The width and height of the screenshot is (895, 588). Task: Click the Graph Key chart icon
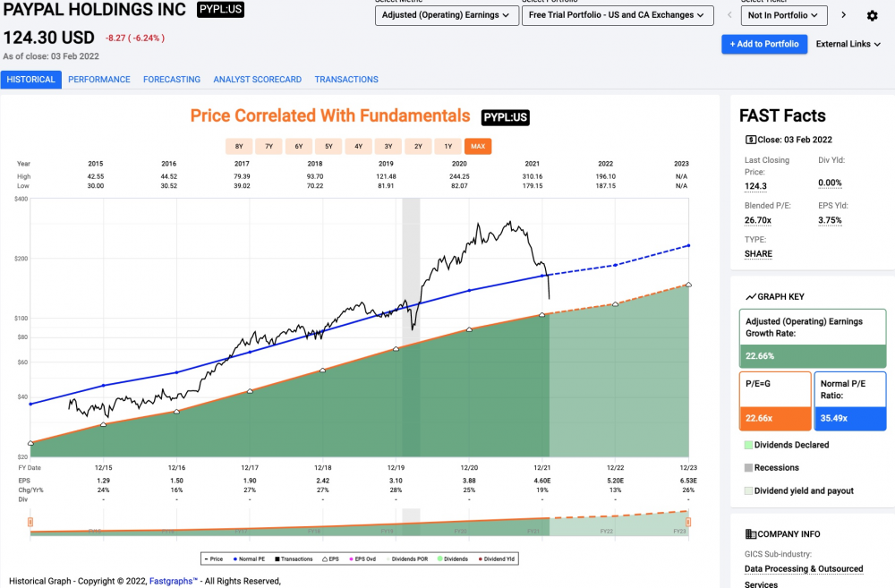coord(751,297)
